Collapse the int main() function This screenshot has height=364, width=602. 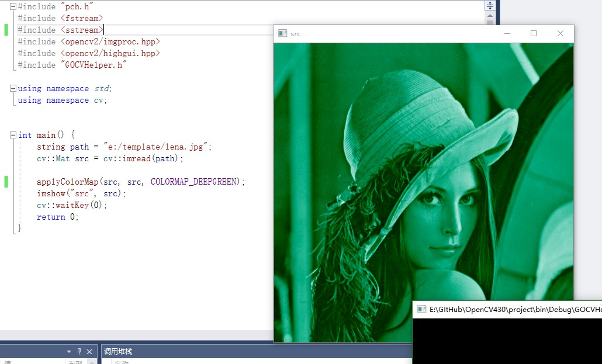13,135
